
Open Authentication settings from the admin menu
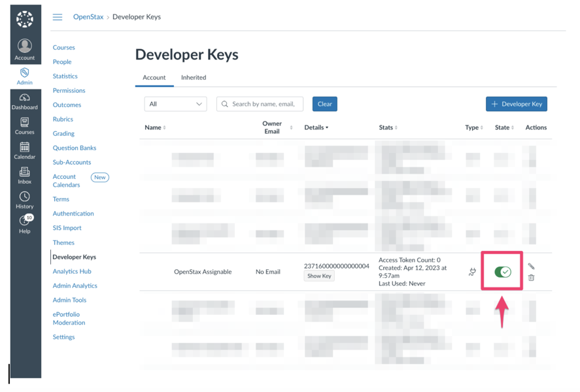pos(73,213)
